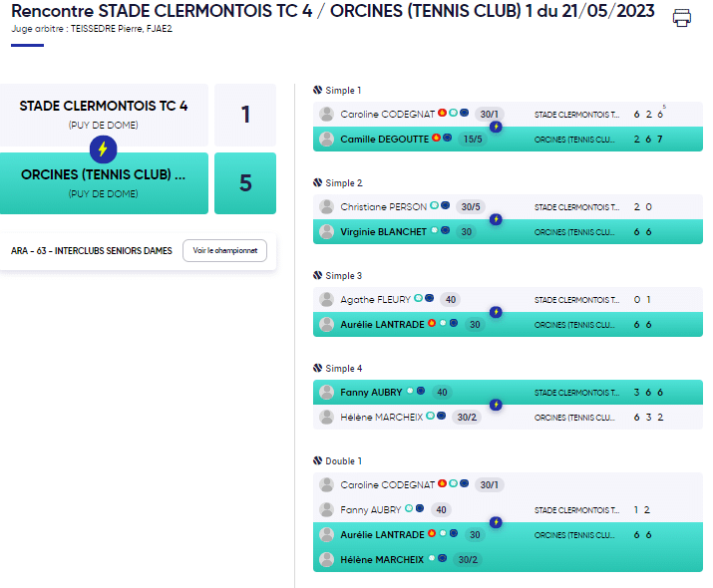Click Hélène MARCHEIX's name in Double 1
This screenshot has height=588, width=713.
pyautogui.click(x=382, y=560)
